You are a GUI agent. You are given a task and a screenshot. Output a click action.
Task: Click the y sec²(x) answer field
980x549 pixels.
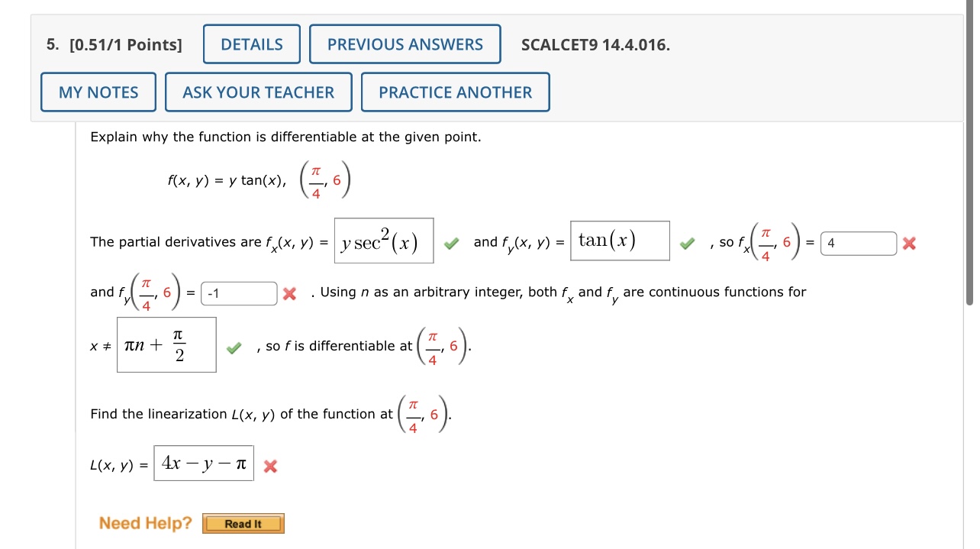point(384,240)
